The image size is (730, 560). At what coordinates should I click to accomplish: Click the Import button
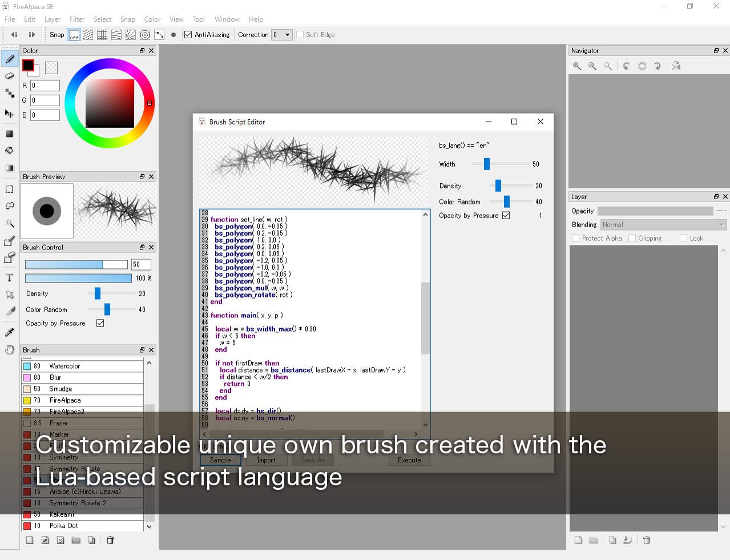point(266,460)
